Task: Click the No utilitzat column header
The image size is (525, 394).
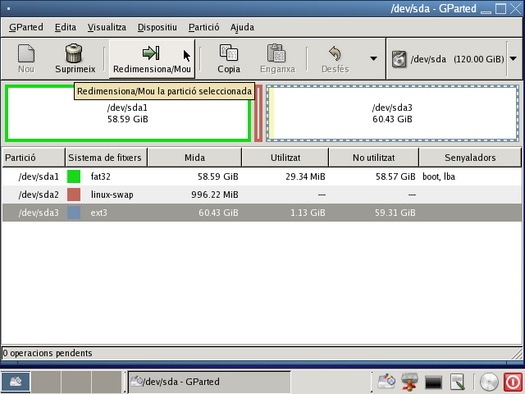Action: [374, 157]
